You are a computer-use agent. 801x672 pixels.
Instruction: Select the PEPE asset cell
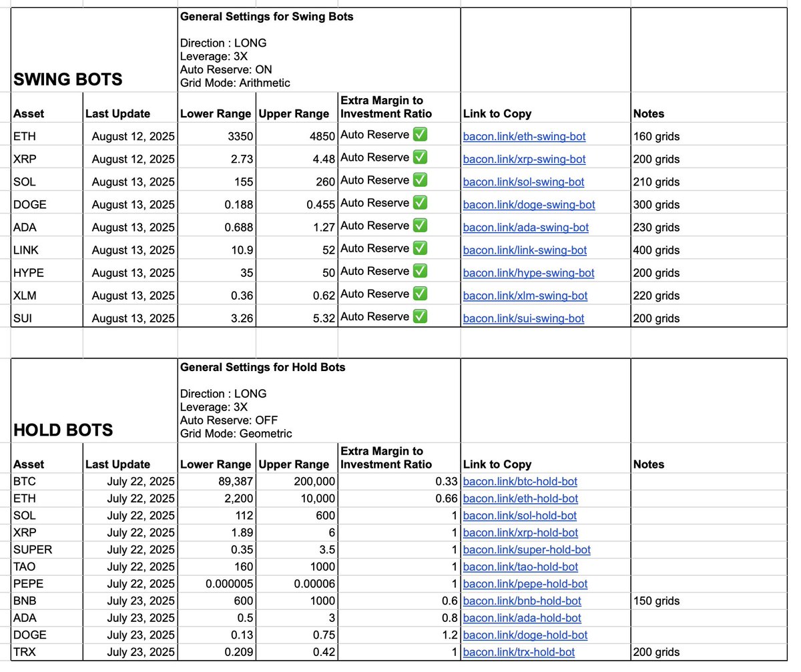[x=47, y=584]
